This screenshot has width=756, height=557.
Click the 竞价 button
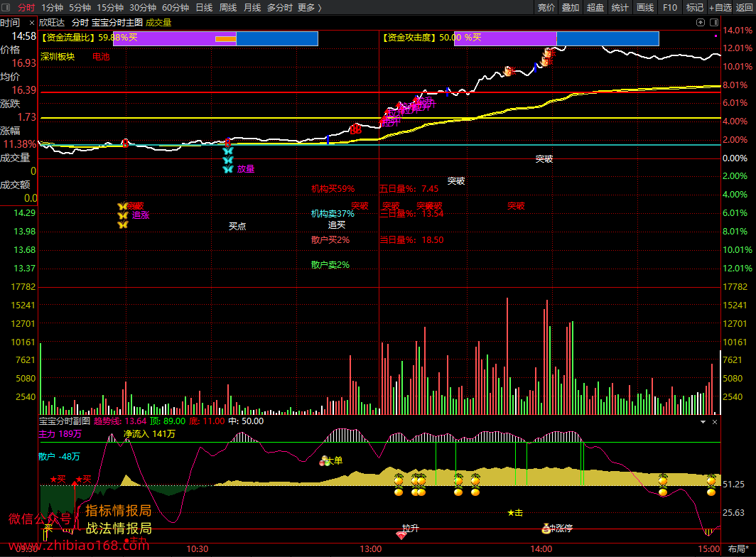tap(546, 7)
